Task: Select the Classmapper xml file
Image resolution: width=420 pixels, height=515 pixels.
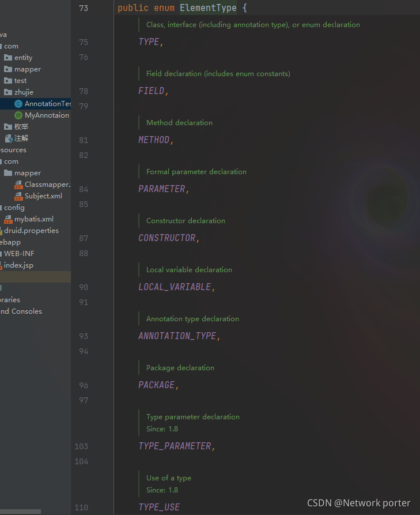Action: click(48, 185)
